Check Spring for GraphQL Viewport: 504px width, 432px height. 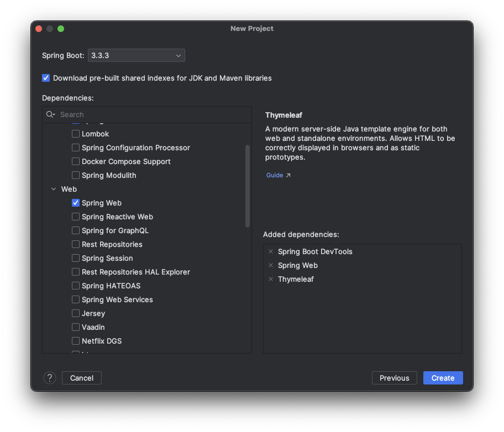[x=76, y=230]
